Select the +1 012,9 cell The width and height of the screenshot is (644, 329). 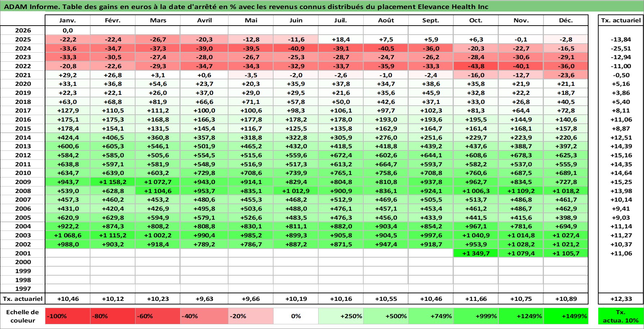point(296,191)
